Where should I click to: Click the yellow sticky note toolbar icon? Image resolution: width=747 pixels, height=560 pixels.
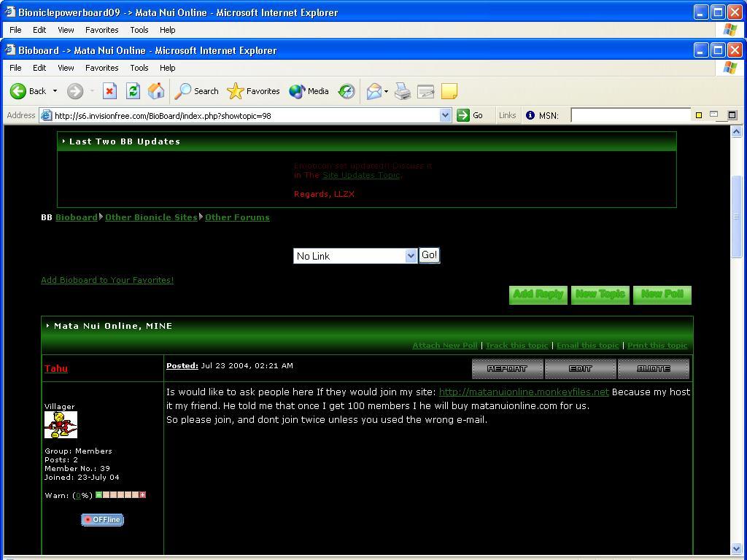point(449,91)
